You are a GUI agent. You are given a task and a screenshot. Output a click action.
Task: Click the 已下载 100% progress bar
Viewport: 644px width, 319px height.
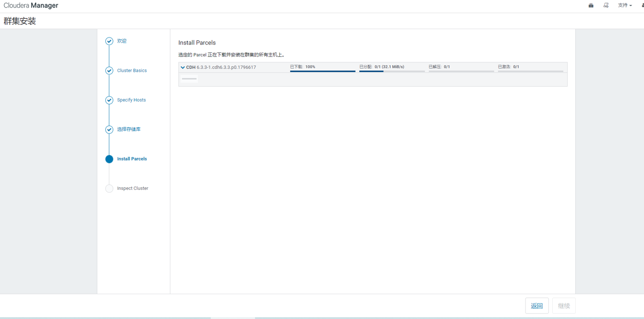323,71
